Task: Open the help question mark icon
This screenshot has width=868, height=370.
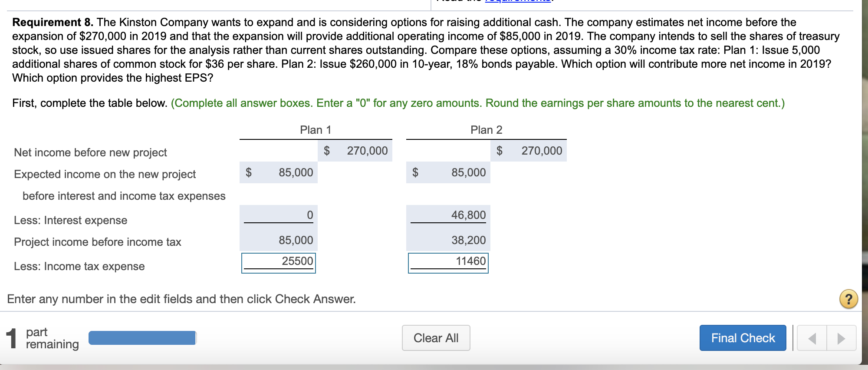Action: tap(849, 298)
